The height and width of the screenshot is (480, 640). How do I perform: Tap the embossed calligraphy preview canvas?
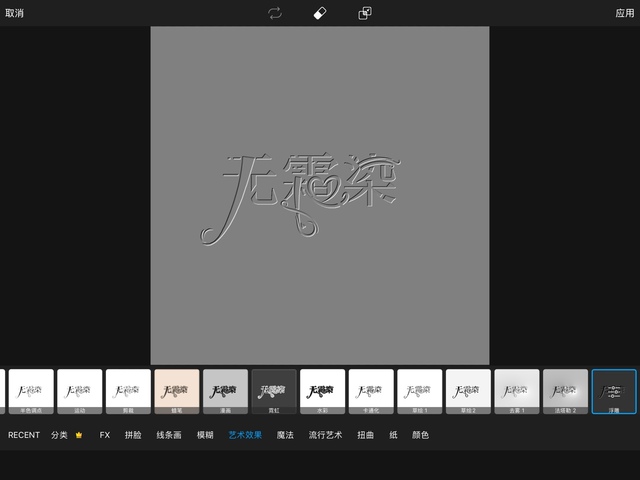(x=320, y=195)
